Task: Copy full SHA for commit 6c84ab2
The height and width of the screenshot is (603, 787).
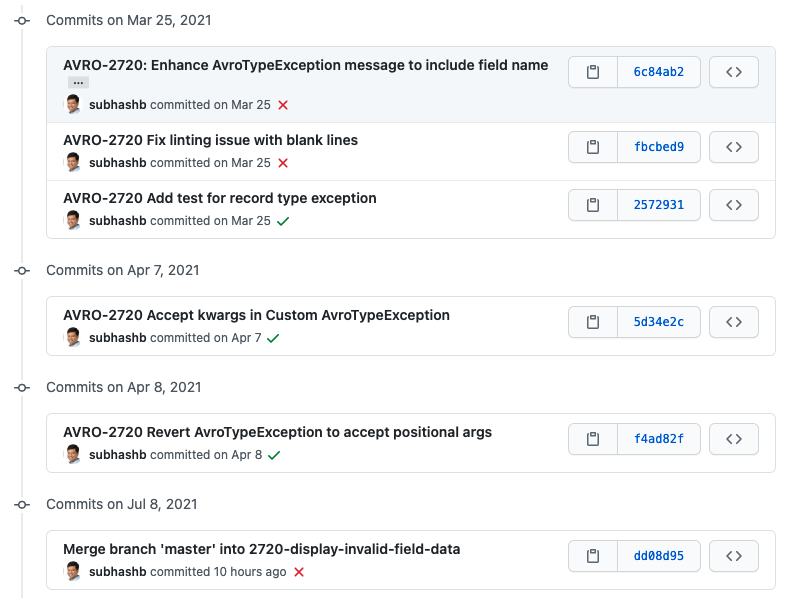Action: [x=593, y=72]
